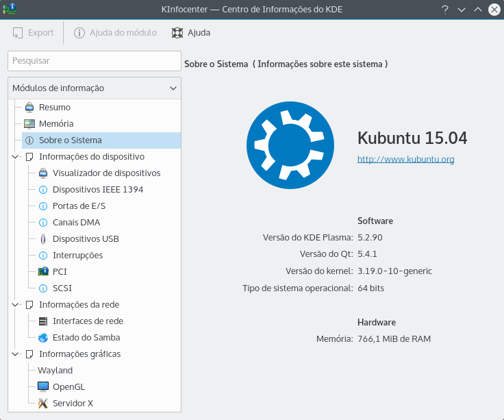Click the Servidor X icon
504x420 pixels.
(43, 404)
